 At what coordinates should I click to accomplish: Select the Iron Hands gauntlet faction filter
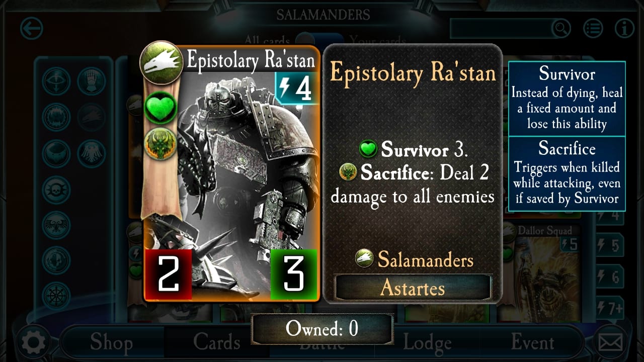(92, 81)
